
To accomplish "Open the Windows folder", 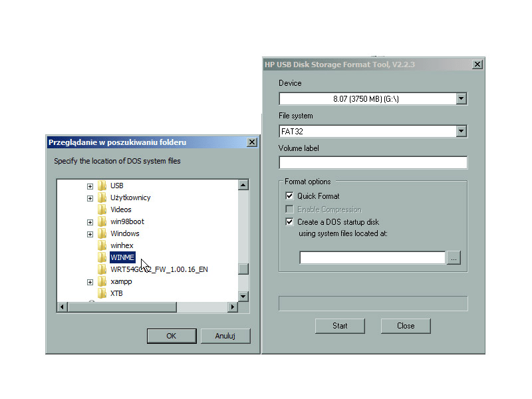I will pyautogui.click(x=102, y=233).
